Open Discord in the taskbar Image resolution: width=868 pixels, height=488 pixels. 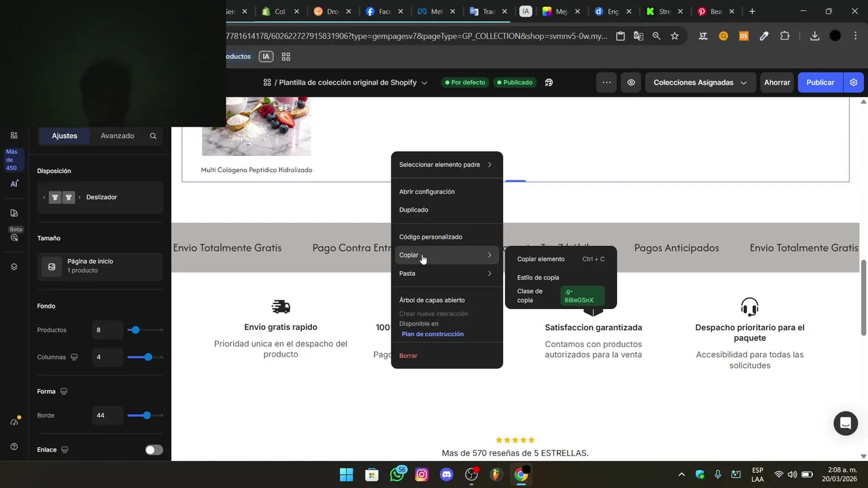click(x=446, y=474)
